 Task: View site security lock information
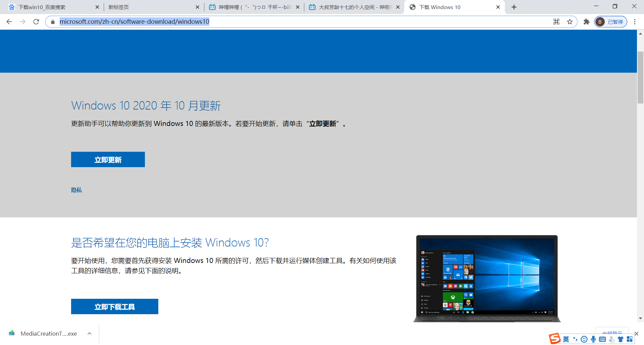(x=53, y=22)
